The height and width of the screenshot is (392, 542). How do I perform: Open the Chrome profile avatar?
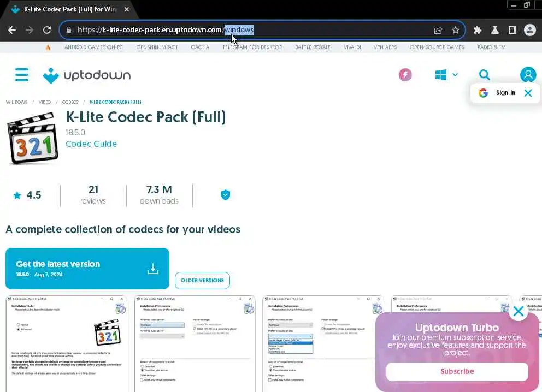(529, 30)
